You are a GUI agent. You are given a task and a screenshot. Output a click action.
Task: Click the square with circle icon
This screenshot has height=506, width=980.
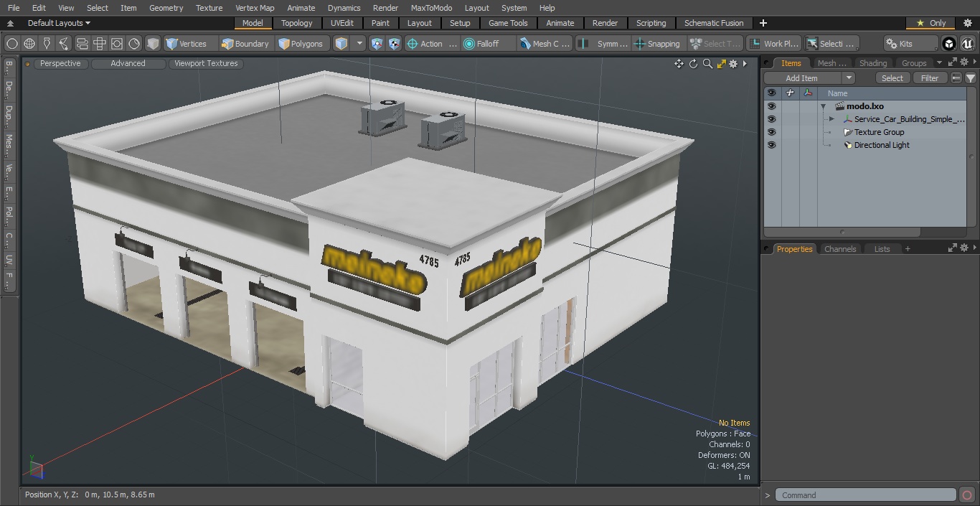tap(117, 44)
